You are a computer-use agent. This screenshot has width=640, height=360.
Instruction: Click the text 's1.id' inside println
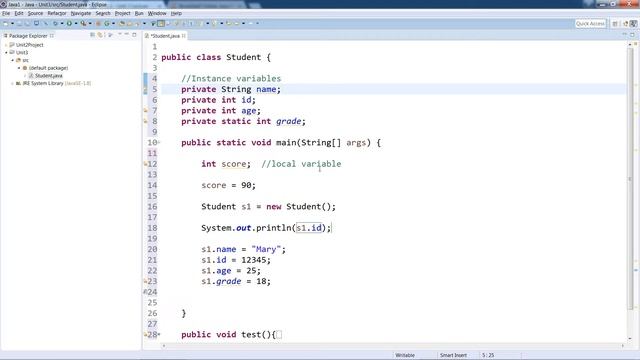pyautogui.click(x=309, y=228)
